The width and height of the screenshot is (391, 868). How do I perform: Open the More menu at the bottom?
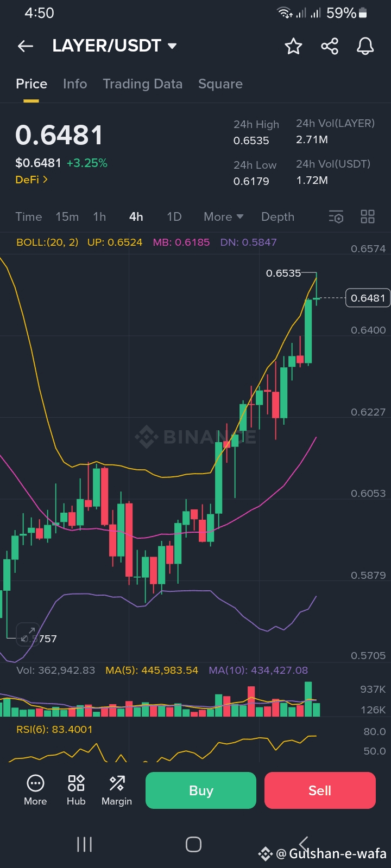tap(35, 790)
